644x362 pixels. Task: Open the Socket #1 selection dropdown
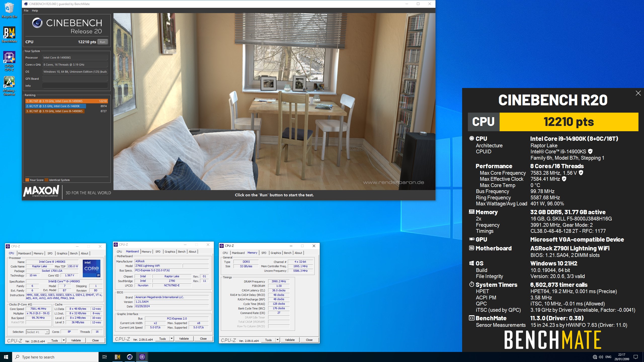(37, 332)
